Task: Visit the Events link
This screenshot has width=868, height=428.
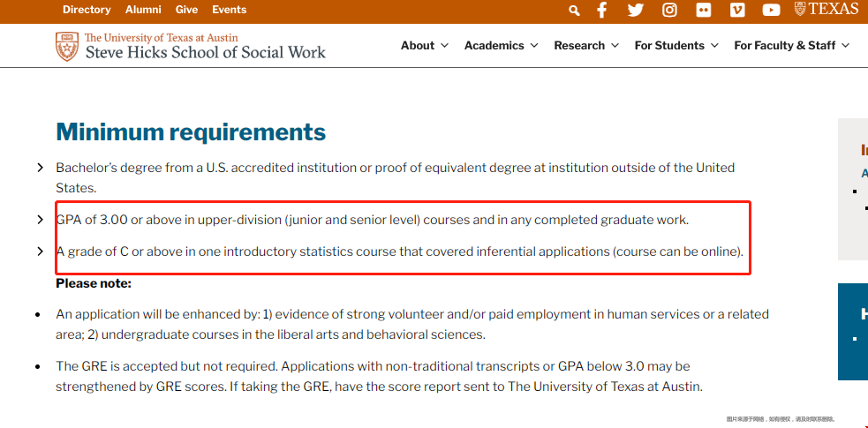Action: 229,10
